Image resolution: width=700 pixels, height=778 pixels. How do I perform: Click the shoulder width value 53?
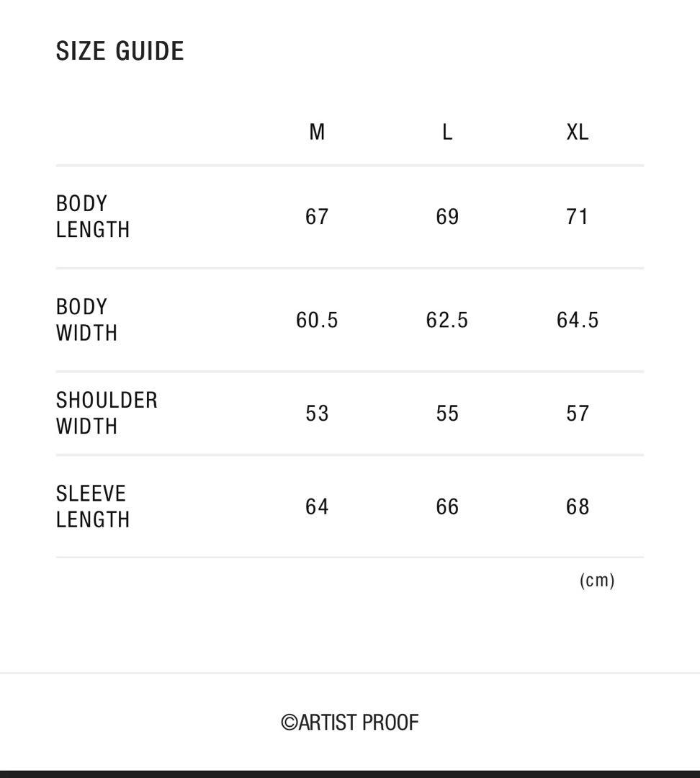click(317, 413)
